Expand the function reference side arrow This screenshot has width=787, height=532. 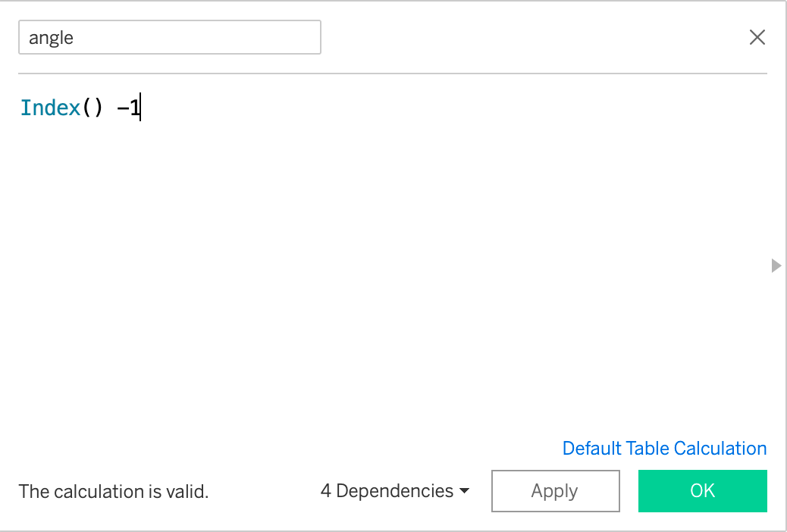pyautogui.click(x=775, y=265)
